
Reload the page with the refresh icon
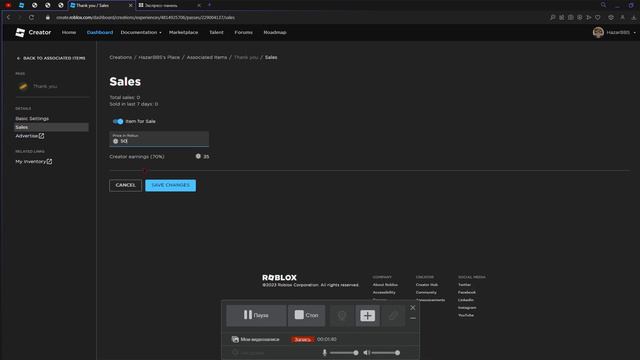tap(31, 18)
